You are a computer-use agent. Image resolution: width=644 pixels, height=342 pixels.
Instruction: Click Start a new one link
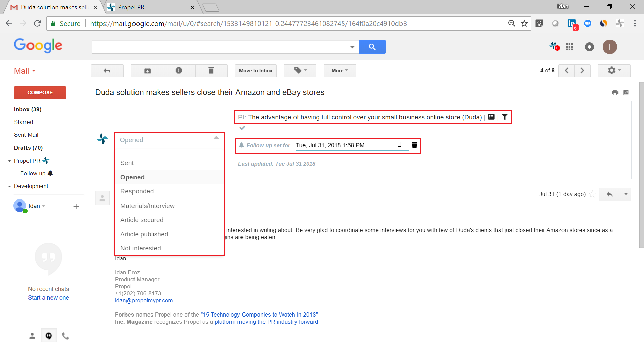click(x=48, y=298)
